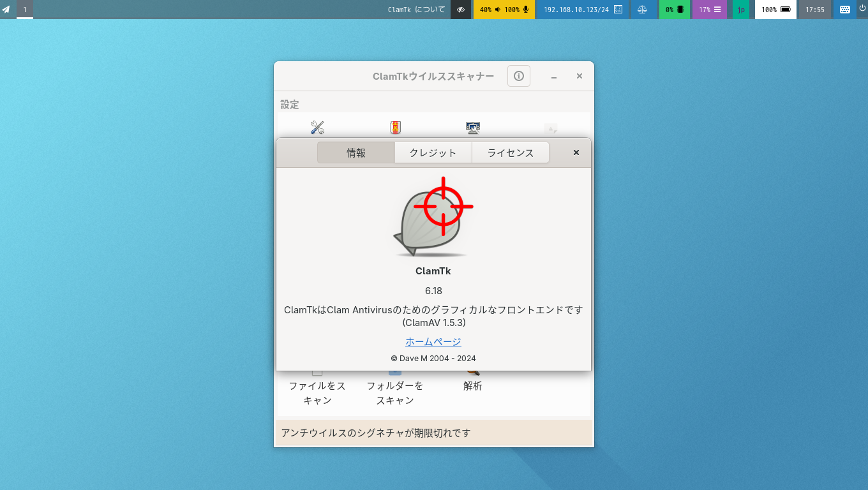Click the network IP 192.168.10.123/24 indicator
Viewport: 868px width, 490px height.
point(583,10)
